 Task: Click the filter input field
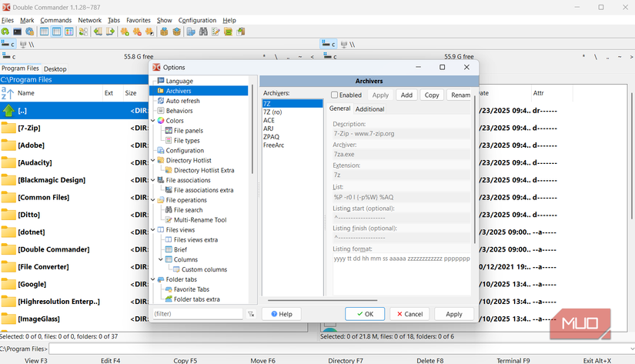196,314
